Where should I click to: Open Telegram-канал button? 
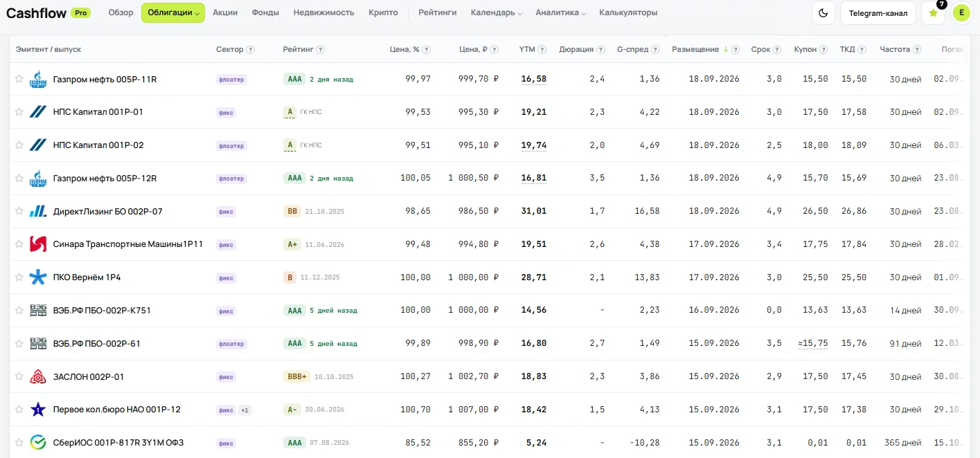click(x=878, y=12)
